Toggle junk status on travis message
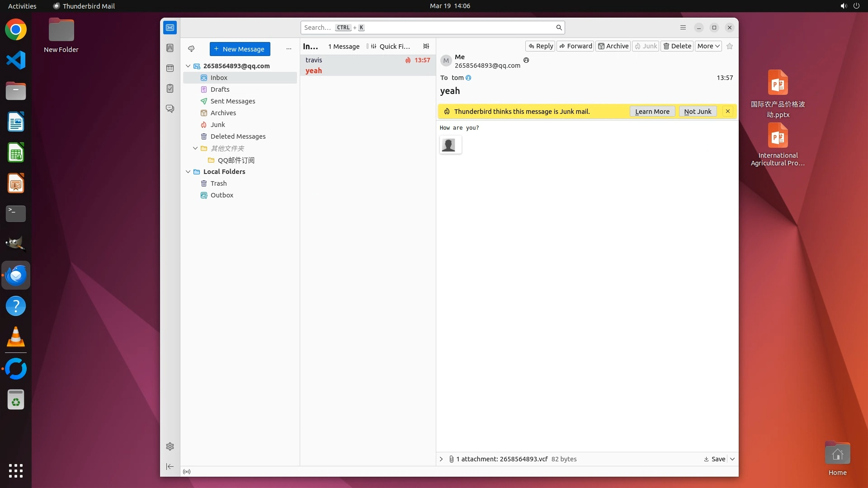Image resolution: width=868 pixels, height=488 pixels. pos(408,60)
